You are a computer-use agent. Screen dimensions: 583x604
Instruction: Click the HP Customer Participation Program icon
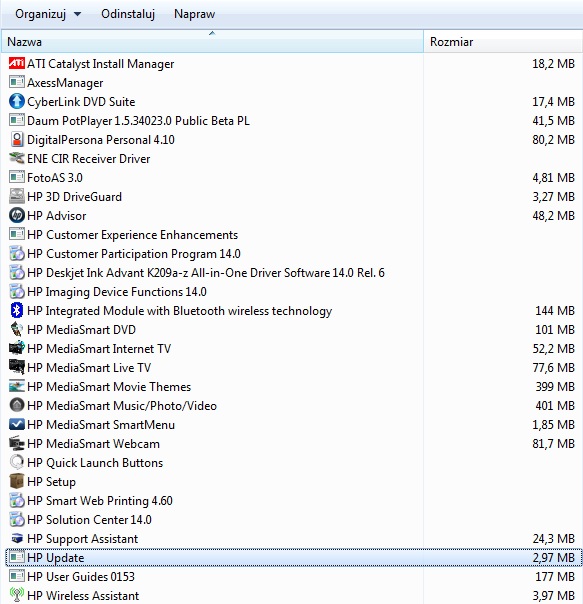pos(17,253)
